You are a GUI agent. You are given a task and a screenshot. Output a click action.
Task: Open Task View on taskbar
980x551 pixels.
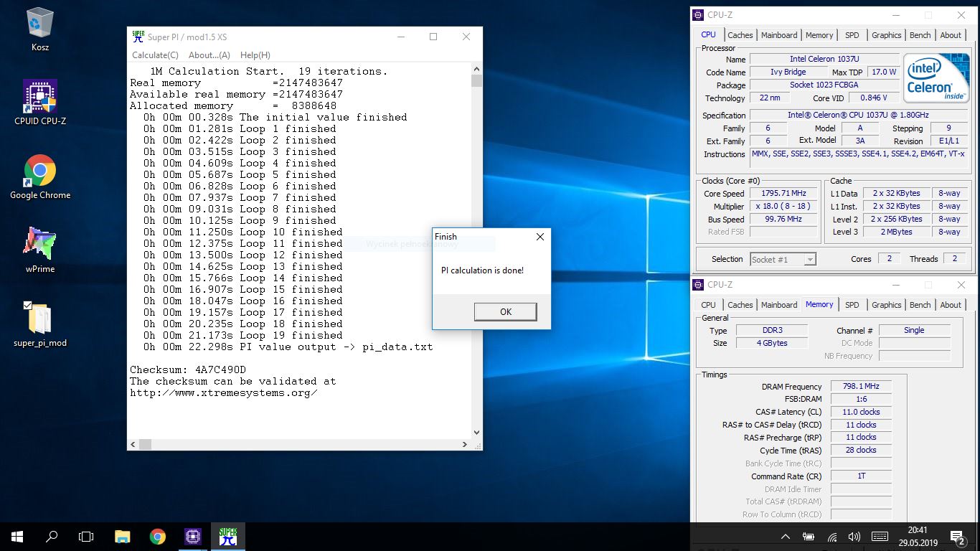tap(86, 536)
